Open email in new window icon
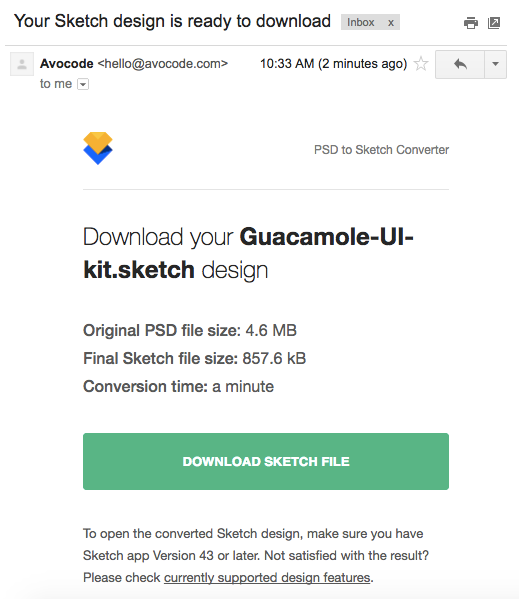The width and height of the screenshot is (519, 599). [x=494, y=23]
